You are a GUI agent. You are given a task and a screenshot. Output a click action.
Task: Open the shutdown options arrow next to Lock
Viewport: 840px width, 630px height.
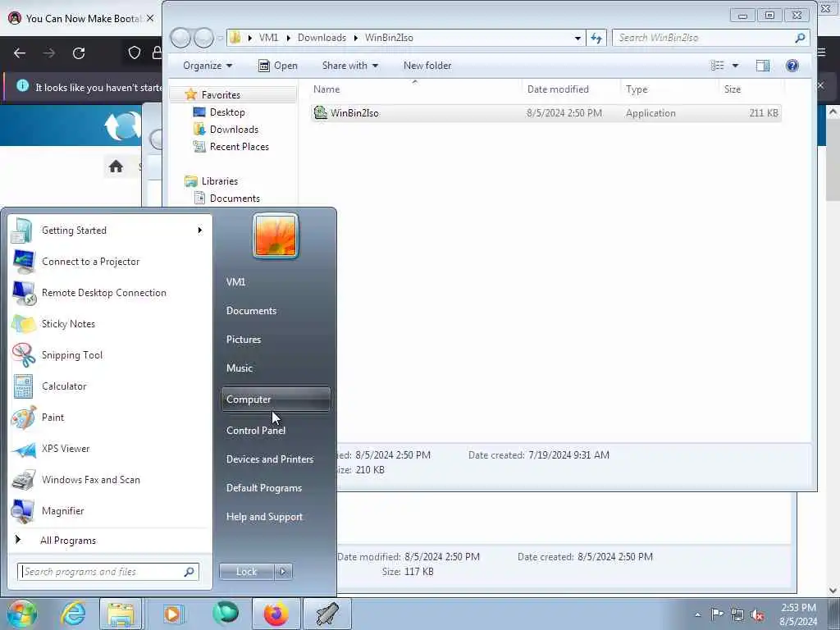click(283, 572)
